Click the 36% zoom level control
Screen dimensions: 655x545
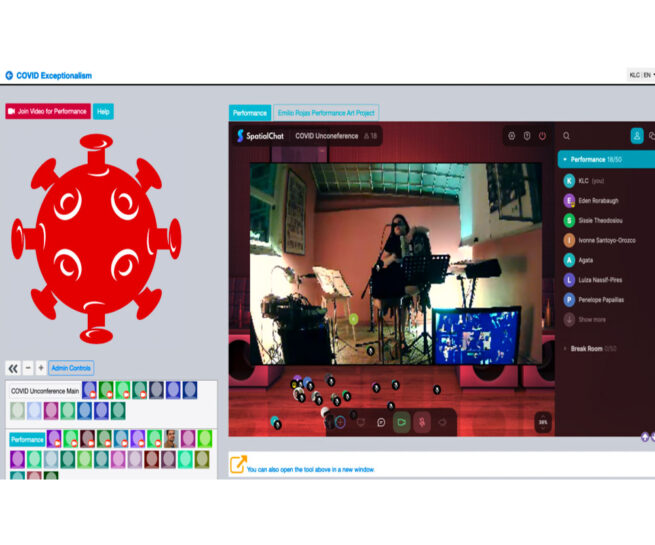[x=542, y=422]
